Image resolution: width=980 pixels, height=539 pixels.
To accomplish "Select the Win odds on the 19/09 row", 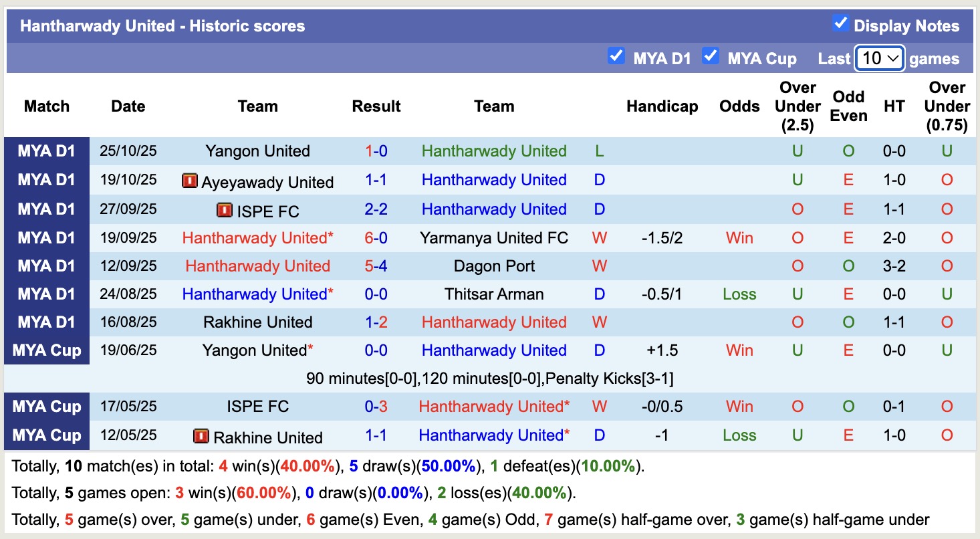I will [x=739, y=237].
